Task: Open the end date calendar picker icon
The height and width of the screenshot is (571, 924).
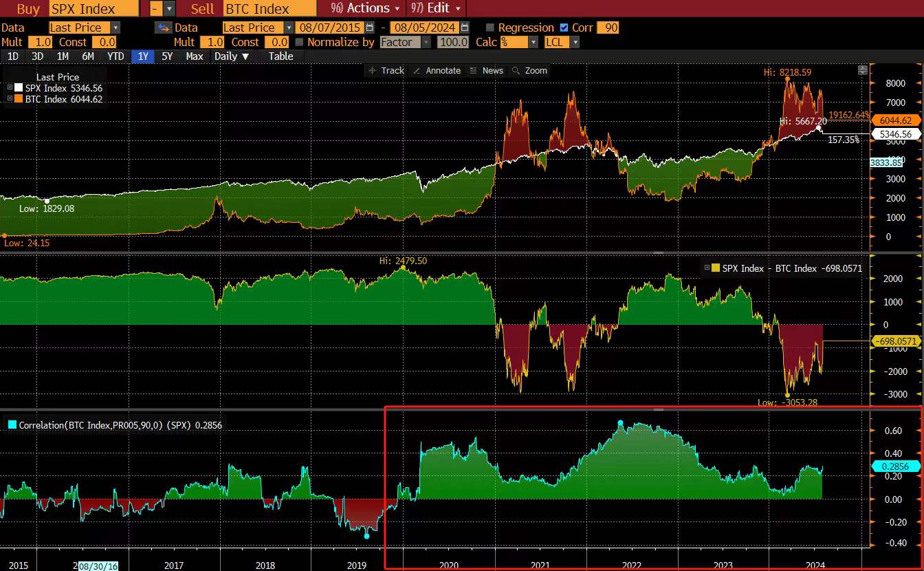Action: (465, 28)
